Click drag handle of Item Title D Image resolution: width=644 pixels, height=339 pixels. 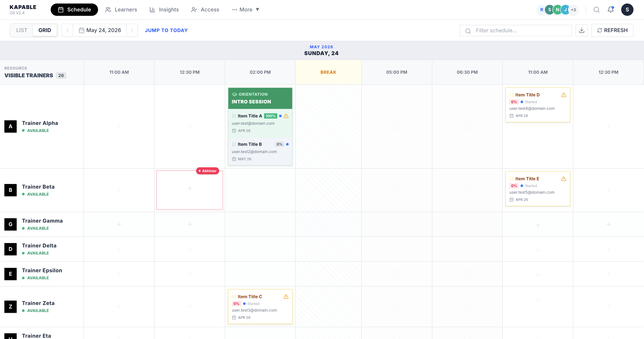pos(512,95)
